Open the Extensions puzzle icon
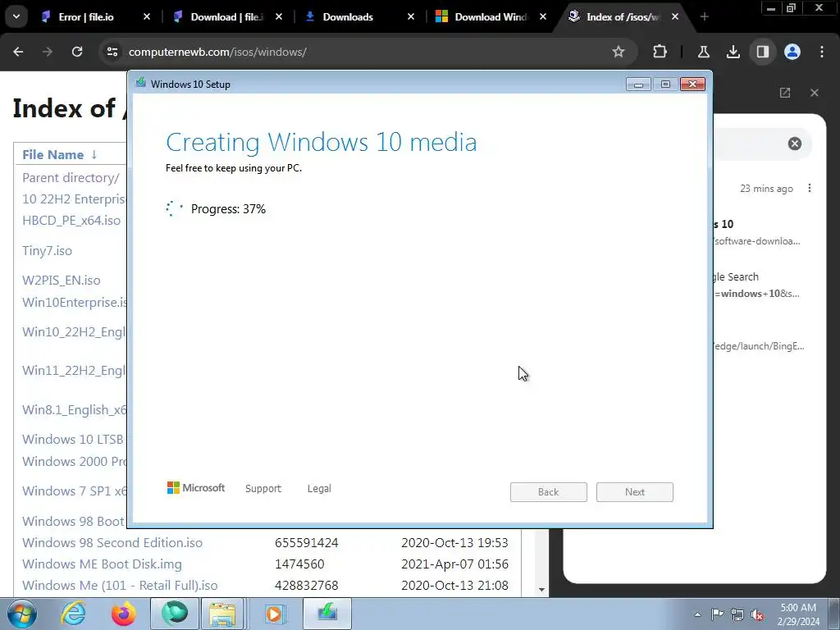Viewport: 840px width, 630px height. (660, 52)
